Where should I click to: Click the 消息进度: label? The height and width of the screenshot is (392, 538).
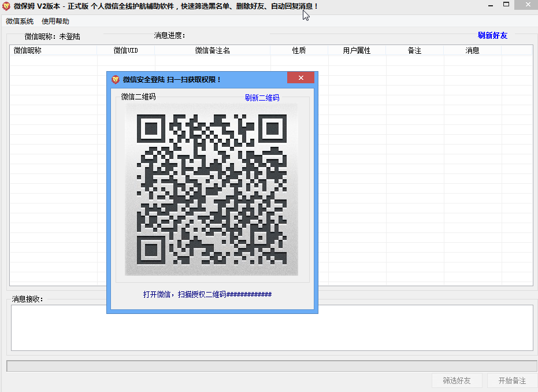point(169,35)
